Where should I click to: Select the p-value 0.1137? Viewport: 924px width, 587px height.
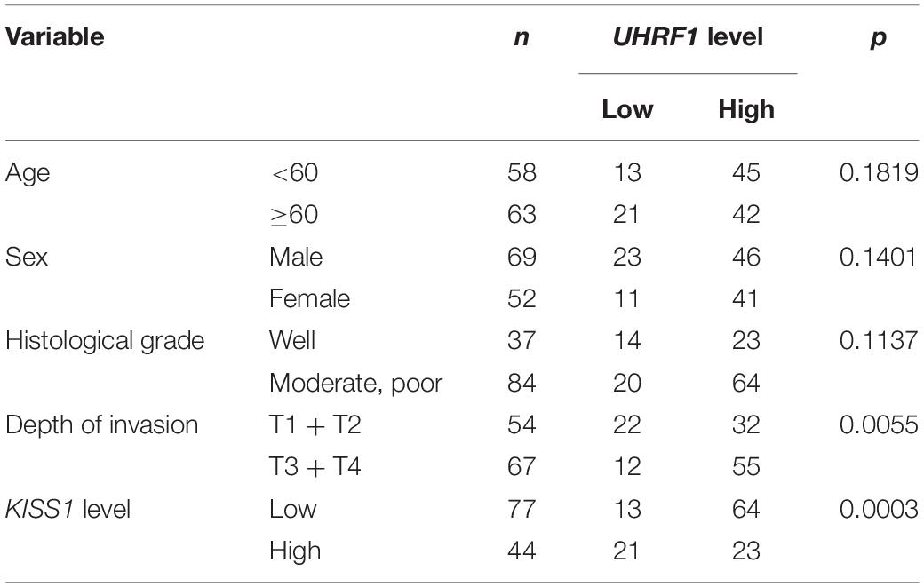(878, 341)
